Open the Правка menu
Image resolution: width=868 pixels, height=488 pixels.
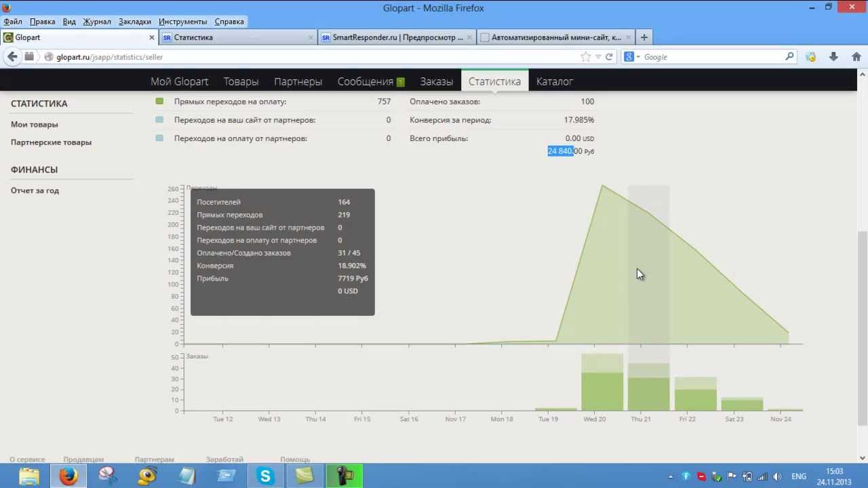(x=43, y=22)
